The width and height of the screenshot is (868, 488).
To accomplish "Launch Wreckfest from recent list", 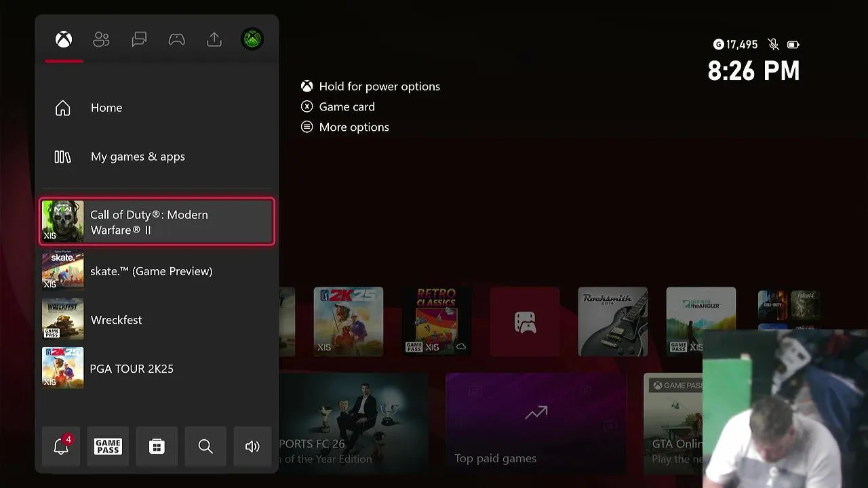I will [x=157, y=320].
